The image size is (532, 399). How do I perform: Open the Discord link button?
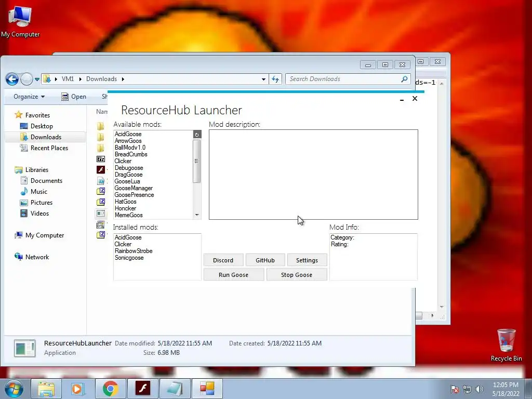pyautogui.click(x=223, y=260)
